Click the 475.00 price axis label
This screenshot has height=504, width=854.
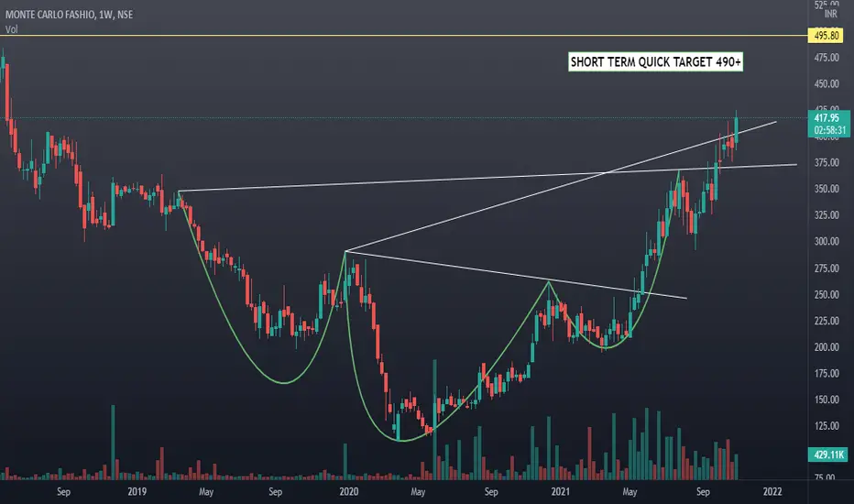click(x=827, y=58)
